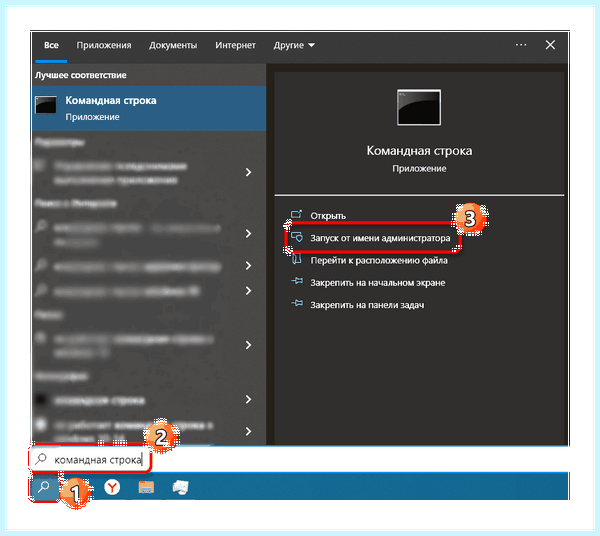Image resolution: width=600 pixels, height=536 pixels.
Task: Open the Yandex browser from the taskbar
Action: [112, 487]
